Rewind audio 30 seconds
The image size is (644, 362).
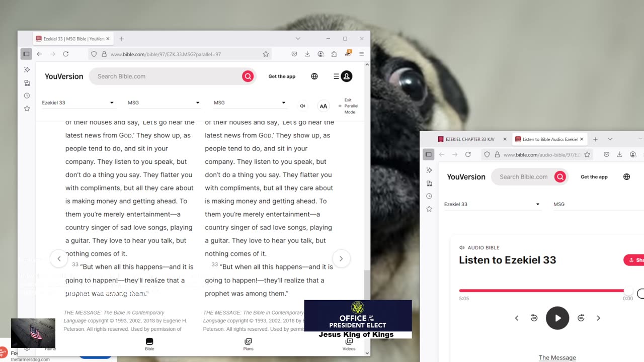tap(534, 318)
